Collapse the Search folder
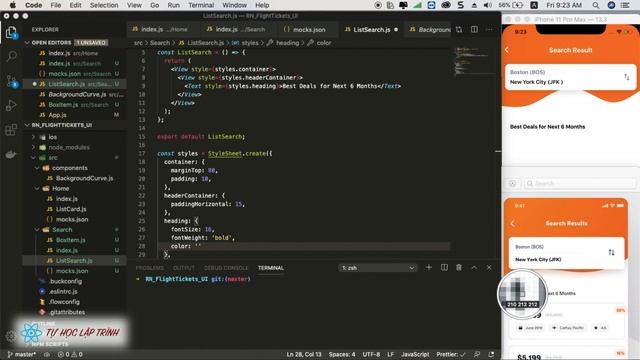 click(x=62, y=230)
